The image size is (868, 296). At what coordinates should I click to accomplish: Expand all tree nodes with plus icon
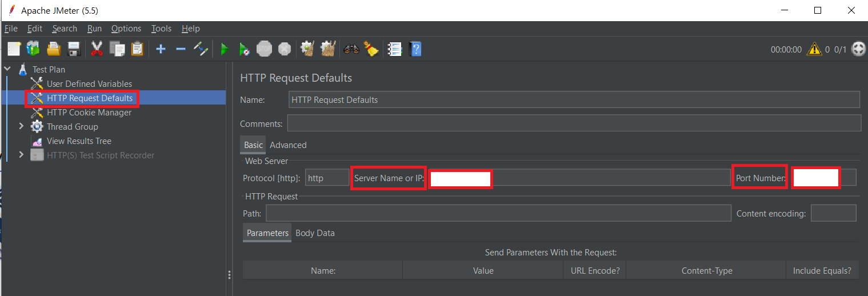point(161,49)
